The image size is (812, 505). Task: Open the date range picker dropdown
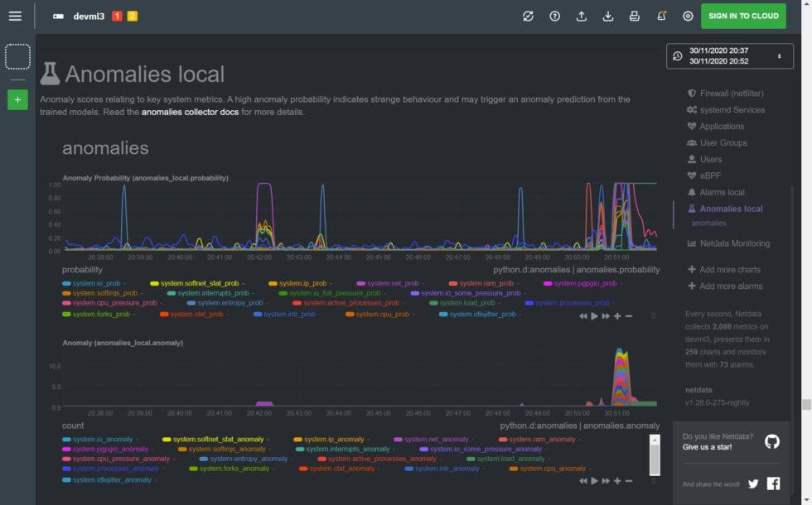[x=729, y=56]
